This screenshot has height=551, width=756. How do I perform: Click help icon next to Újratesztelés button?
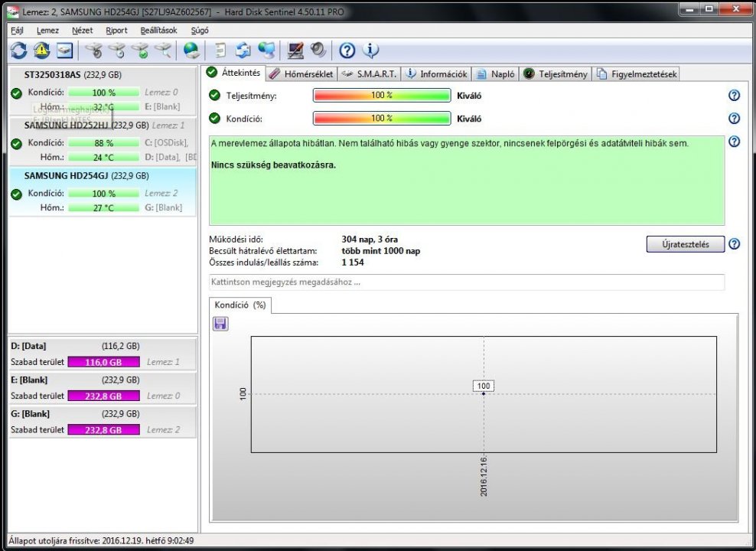734,244
